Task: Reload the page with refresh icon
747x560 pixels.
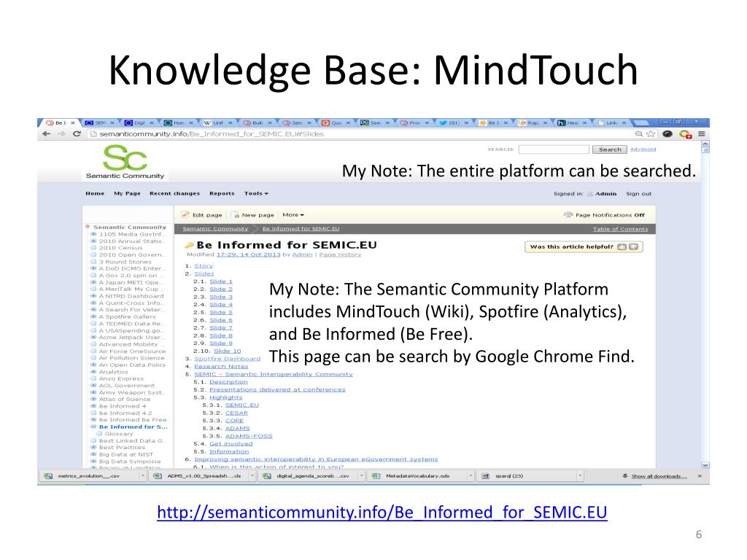Action: tap(77, 134)
